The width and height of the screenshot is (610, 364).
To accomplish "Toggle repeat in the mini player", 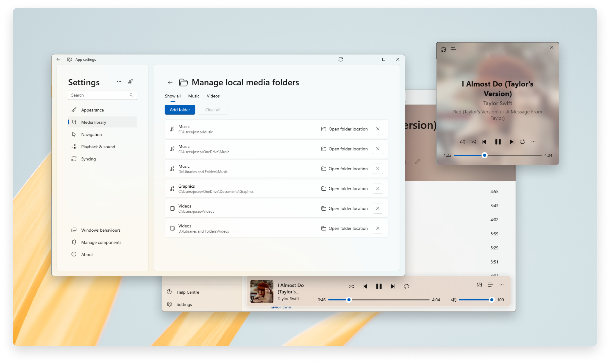I will coord(523,142).
